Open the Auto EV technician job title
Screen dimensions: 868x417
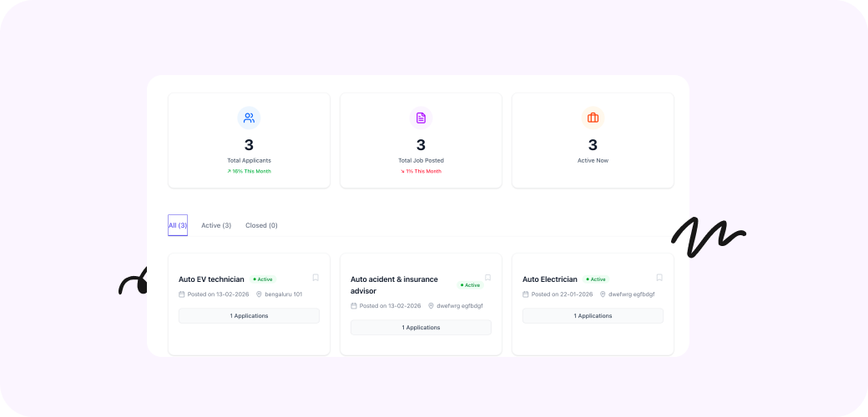[x=211, y=279]
